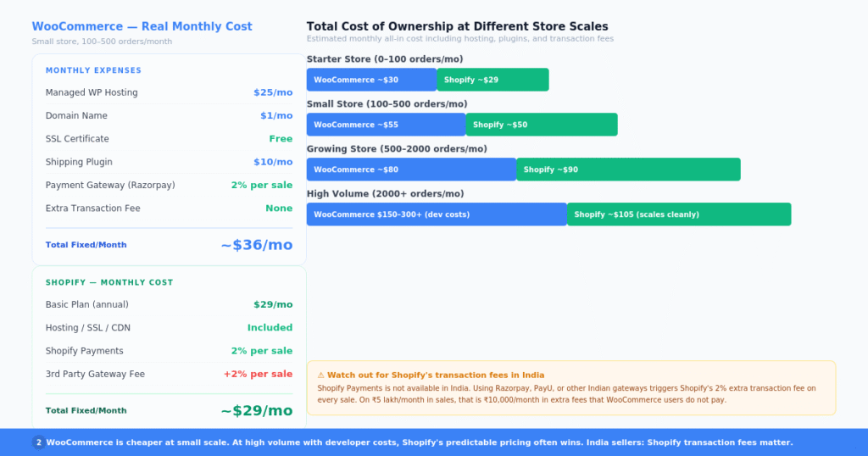Screen dimensions: 868x456
Task: Click the 'None' transaction fee value
Action: tap(279, 208)
